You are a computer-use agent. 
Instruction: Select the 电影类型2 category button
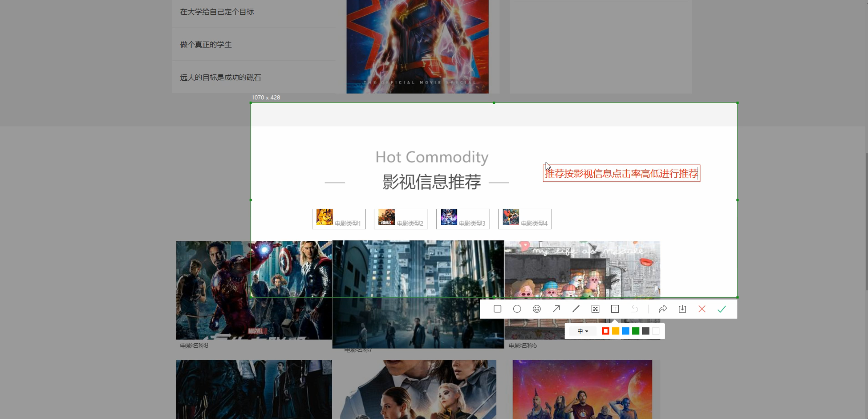coord(401,219)
